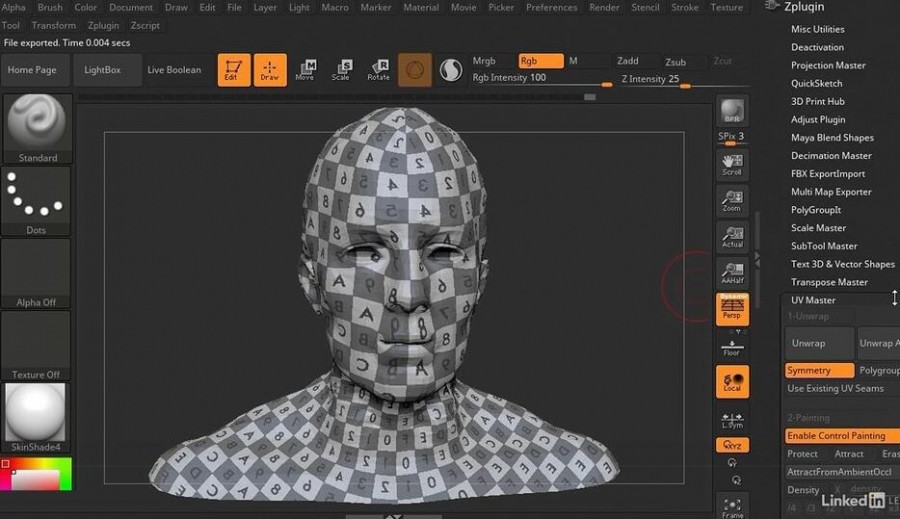Adjust the Rgb Intensity slider

[541, 80]
